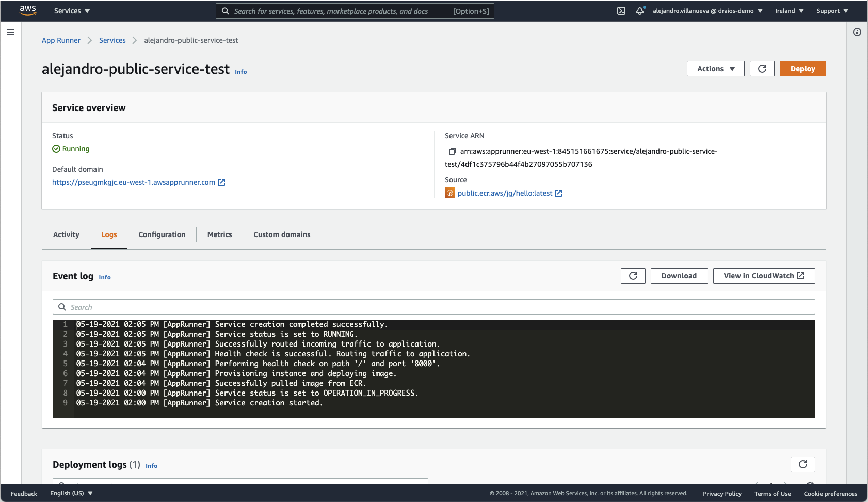Image resolution: width=868 pixels, height=502 pixels.
Task: Launch AWS CloudShell from the top bar
Action: [x=621, y=10]
